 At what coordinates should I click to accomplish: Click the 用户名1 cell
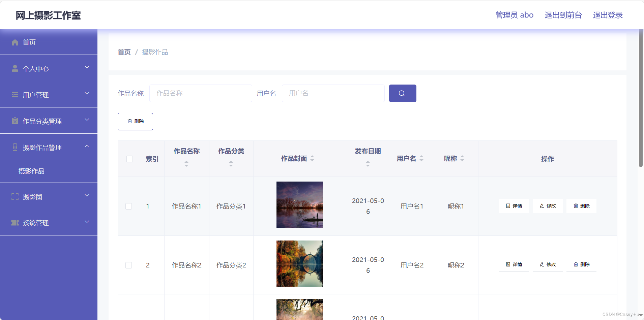pyautogui.click(x=412, y=206)
